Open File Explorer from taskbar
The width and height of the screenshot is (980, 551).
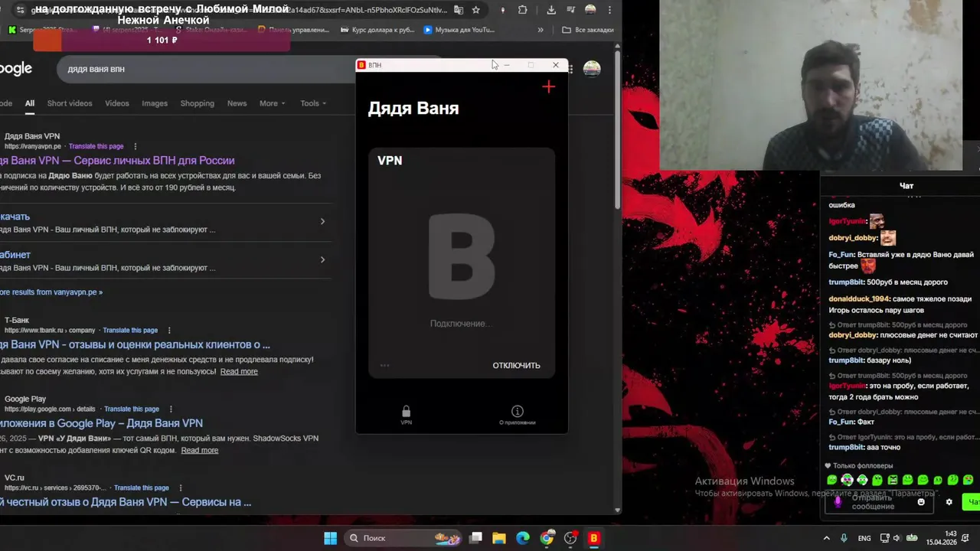pyautogui.click(x=498, y=538)
